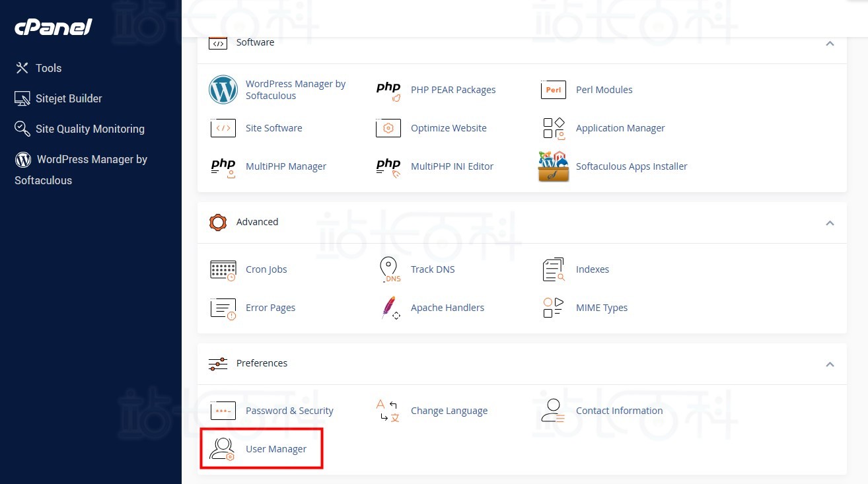
Task: Click the Perl Modules icon
Action: click(x=554, y=90)
